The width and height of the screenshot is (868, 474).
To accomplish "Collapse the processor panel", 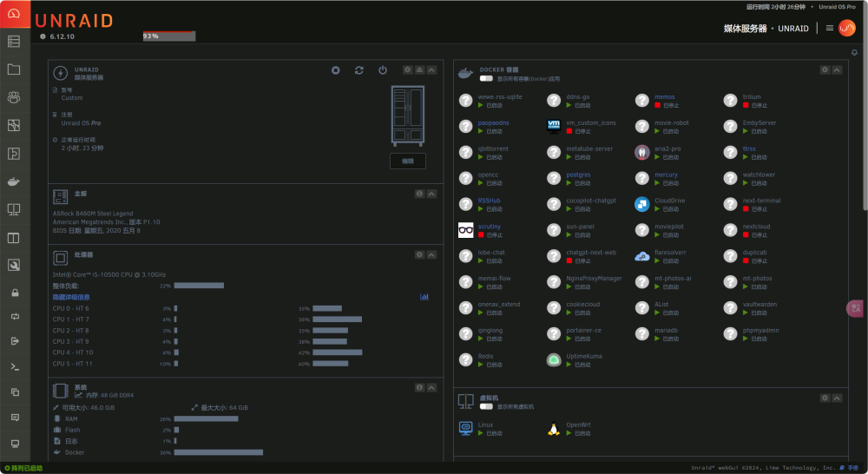I will pyautogui.click(x=431, y=254).
